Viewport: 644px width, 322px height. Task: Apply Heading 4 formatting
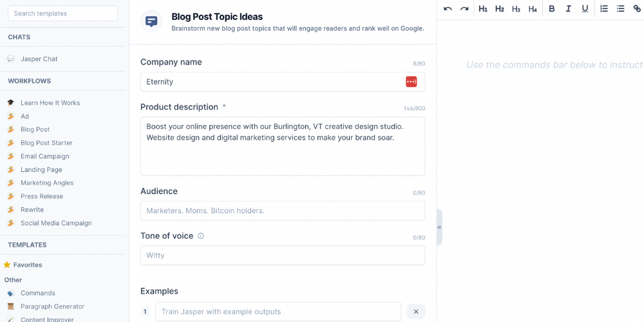click(533, 8)
